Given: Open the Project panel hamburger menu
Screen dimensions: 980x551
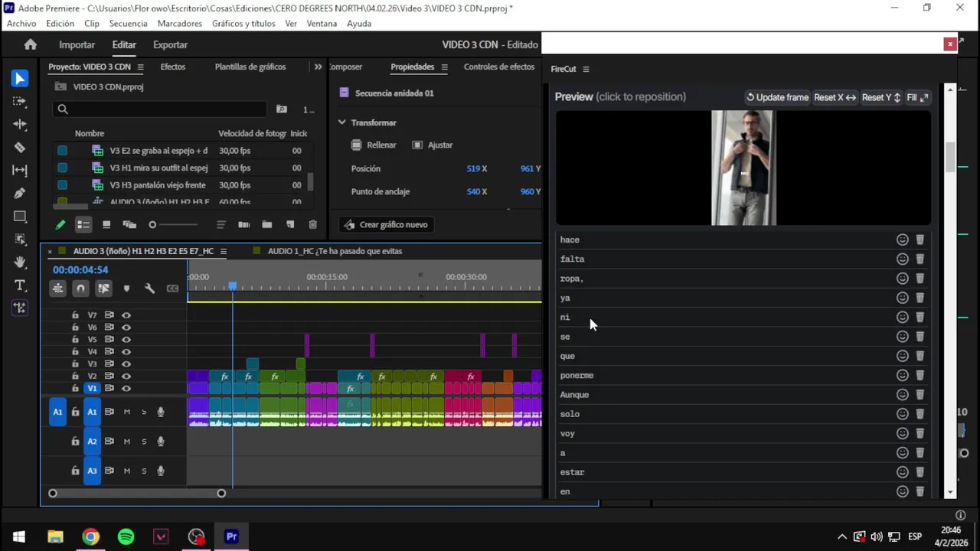Looking at the screenshot, I should (140, 67).
